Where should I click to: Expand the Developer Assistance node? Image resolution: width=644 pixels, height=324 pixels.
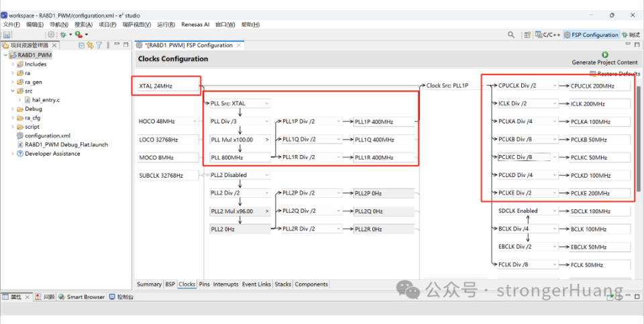click(13, 154)
